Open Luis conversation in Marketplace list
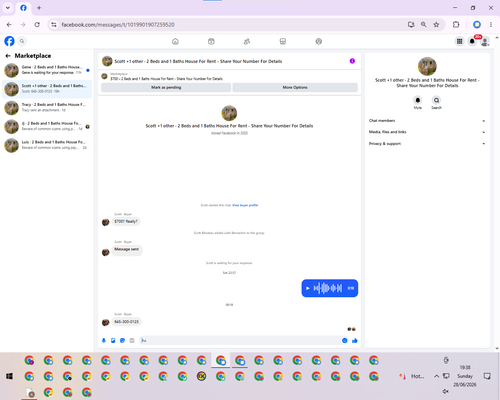The image size is (500, 400). pyautogui.click(x=47, y=145)
